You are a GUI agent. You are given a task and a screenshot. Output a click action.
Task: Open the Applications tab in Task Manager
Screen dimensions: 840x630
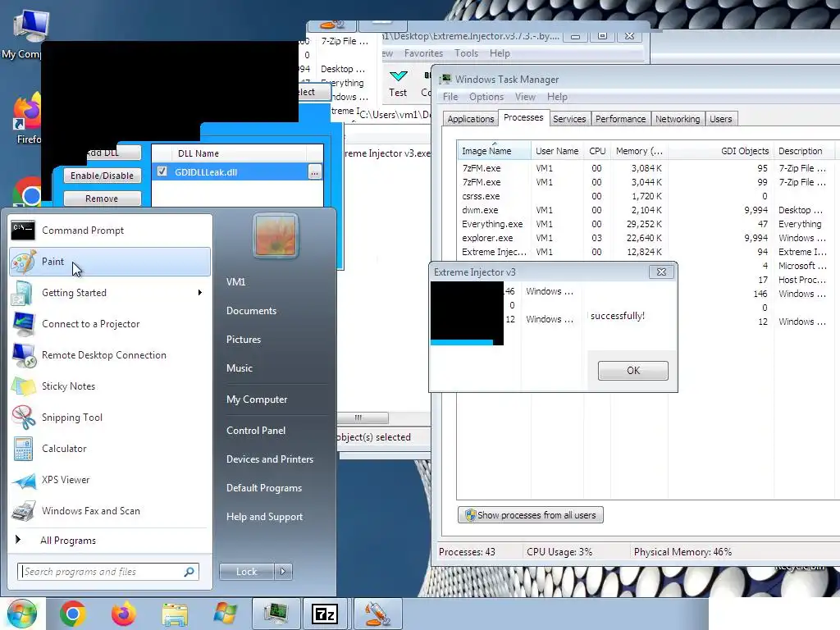click(x=470, y=119)
